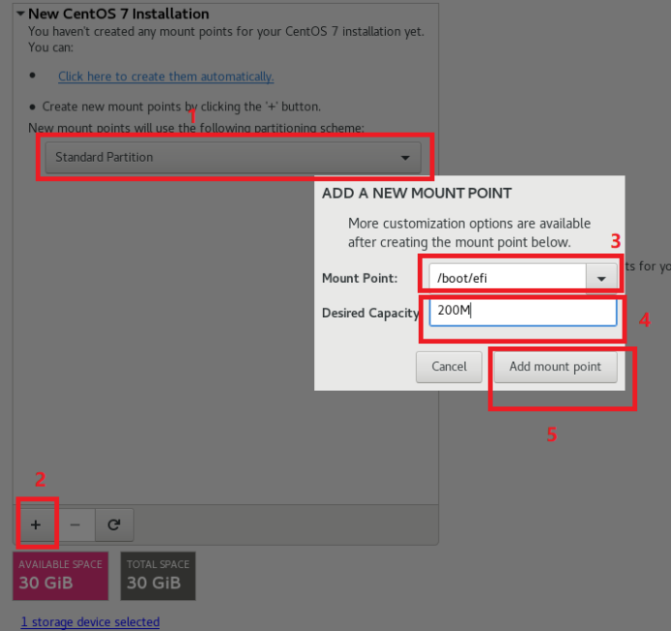Click the ADD A NEW MOUNT POINT title
Screen dimensions: 672x631
(x=417, y=193)
